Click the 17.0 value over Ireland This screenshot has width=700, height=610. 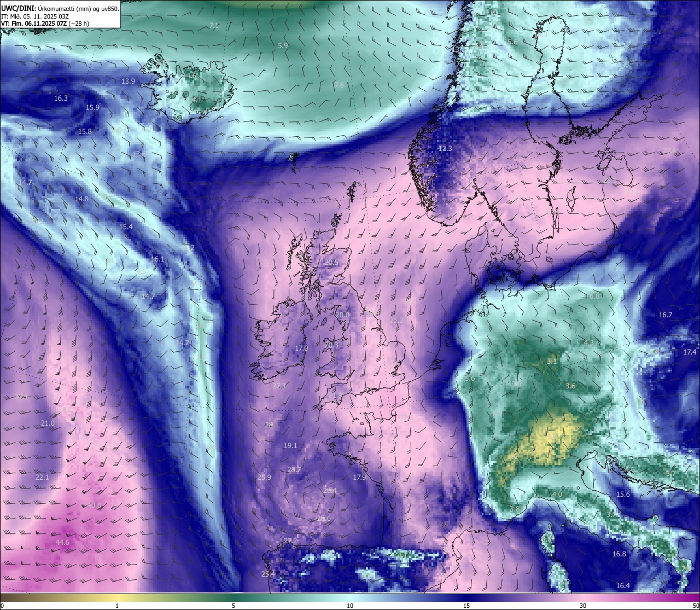click(301, 348)
